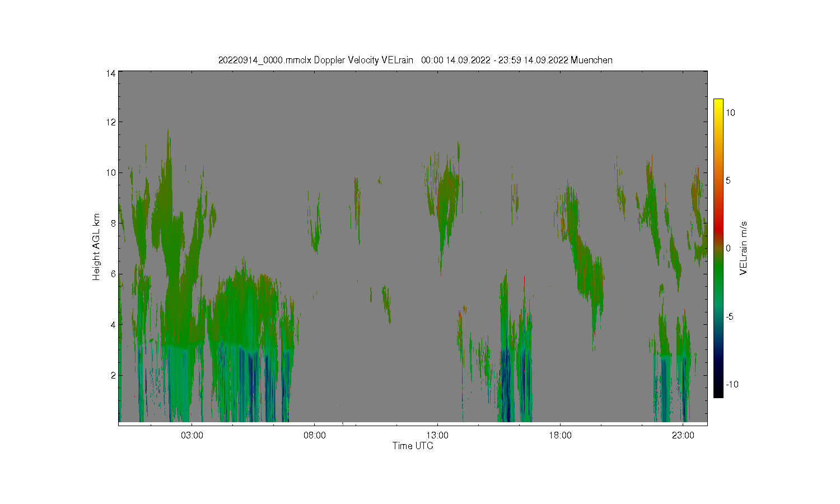Click the colorbar value label 10
This screenshot has height=504, width=840.
point(731,113)
